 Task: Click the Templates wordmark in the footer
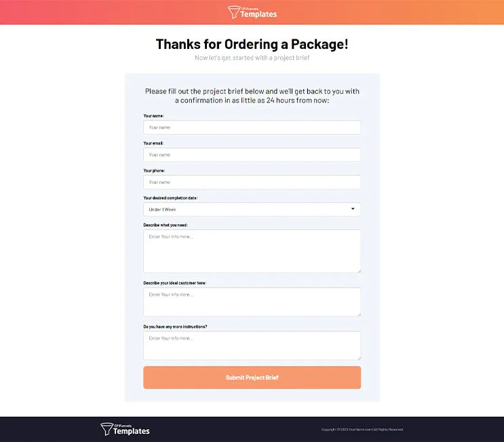click(131, 431)
